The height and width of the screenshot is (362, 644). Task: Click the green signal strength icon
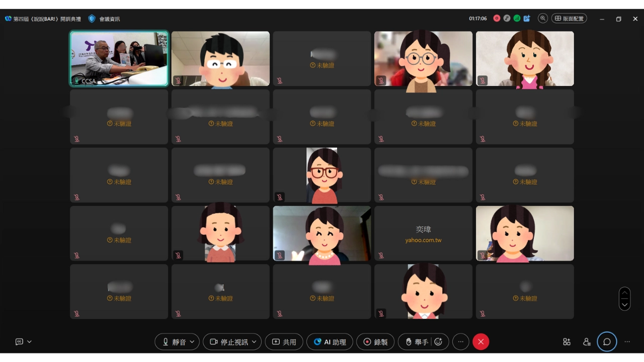[x=517, y=19]
